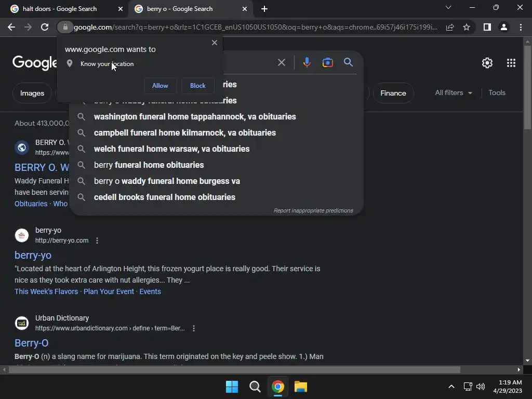
Task: Filter results by Finance
Action: [x=393, y=93]
